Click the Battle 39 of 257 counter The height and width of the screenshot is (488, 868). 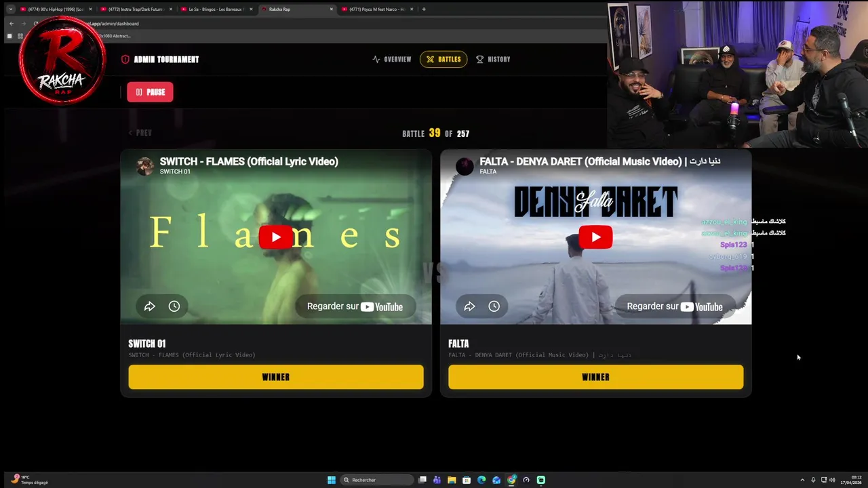point(435,134)
